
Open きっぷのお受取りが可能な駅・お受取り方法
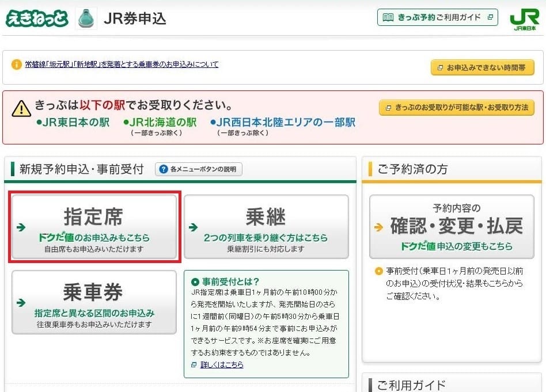tap(456, 108)
